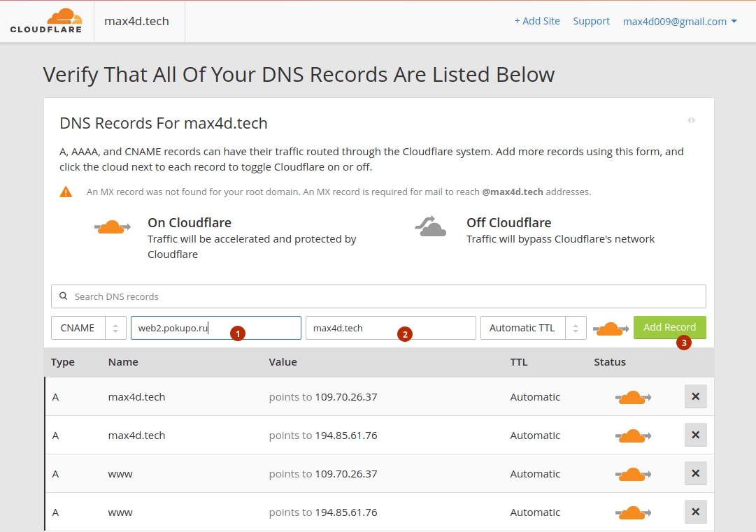Click the Automatic TTL of www 194.85.61.76 row
This screenshot has width=756, height=532.
click(x=535, y=512)
